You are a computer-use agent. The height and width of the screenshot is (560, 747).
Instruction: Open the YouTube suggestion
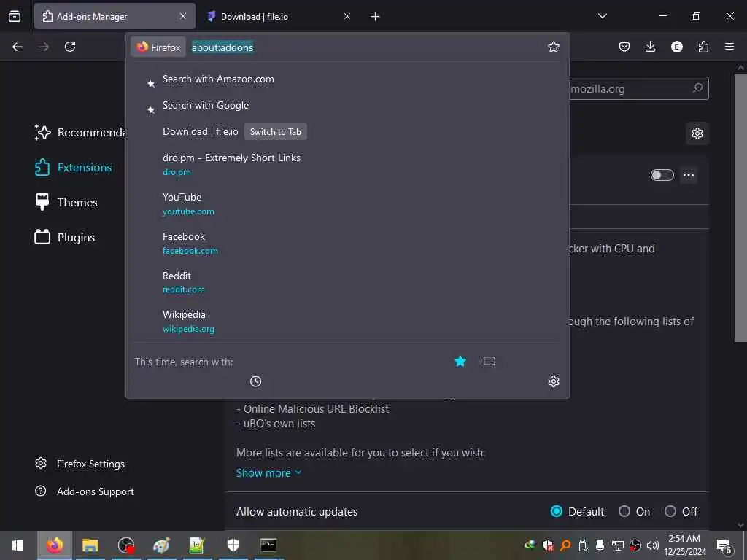[347, 204]
